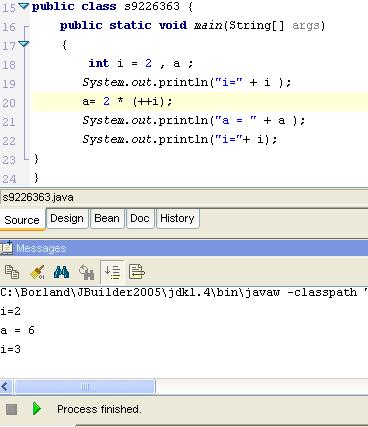368x427 pixels.
Task: Open the History tab
Action: pos(177,218)
